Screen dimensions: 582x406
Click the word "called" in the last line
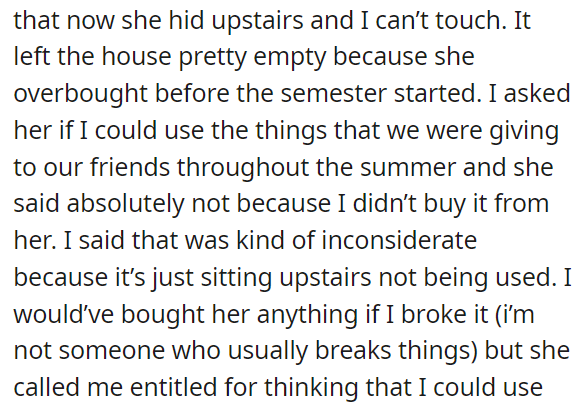47,387
